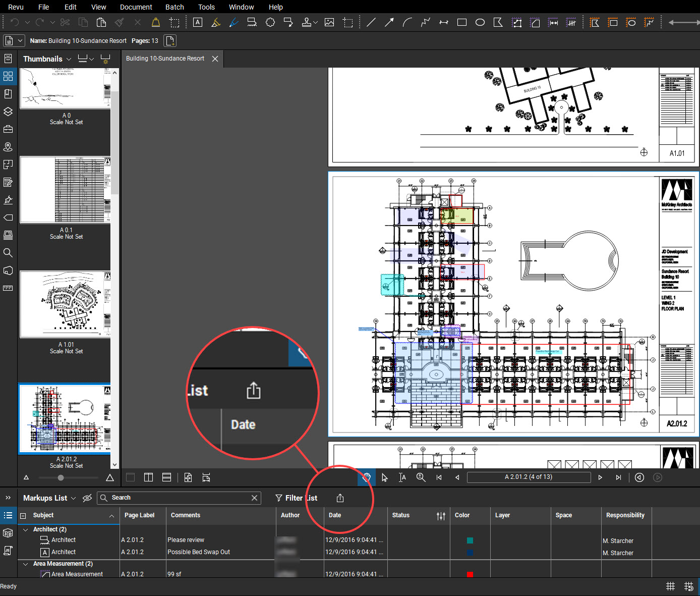This screenshot has width=700, height=596.
Task: Select the orange Polygon Sketch to Scale tool
Action: click(595, 22)
